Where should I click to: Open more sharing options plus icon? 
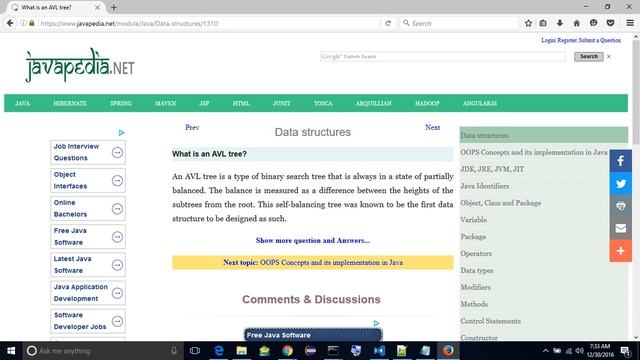coord(620,251)
